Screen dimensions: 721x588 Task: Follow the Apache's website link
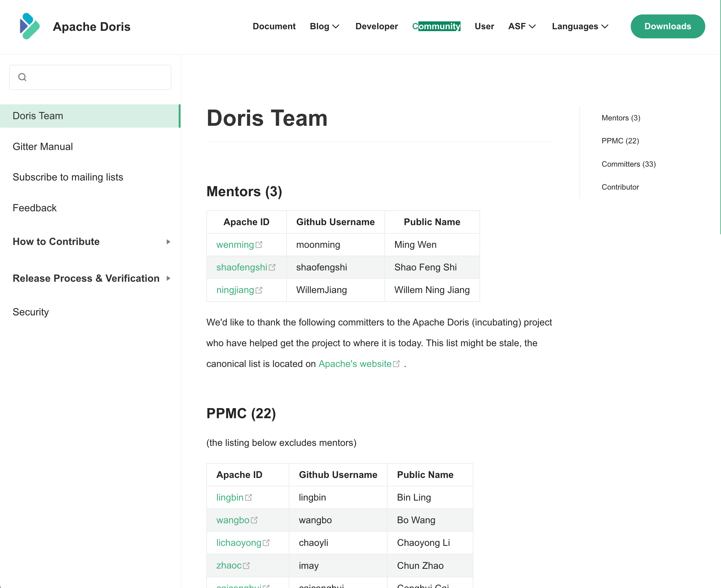point(355,364)
